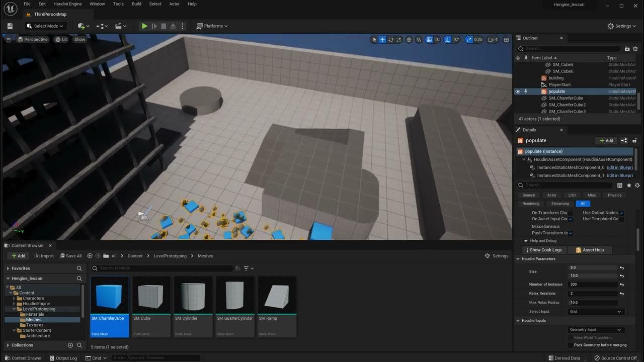Screen dimensions: 644x362
Task: Switch to the LOD filter in Details
Action: pos(572,195)
